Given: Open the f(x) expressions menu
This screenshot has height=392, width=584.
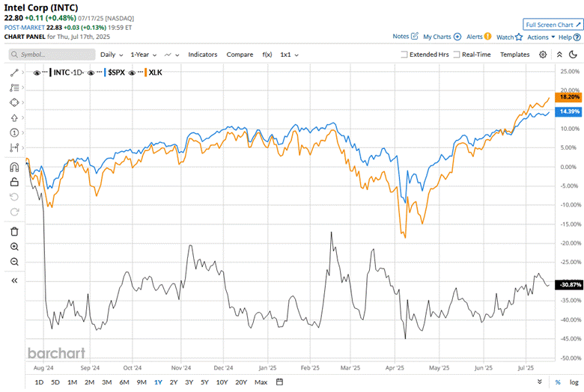Looking at the screenshot, I should pos(267,55).
